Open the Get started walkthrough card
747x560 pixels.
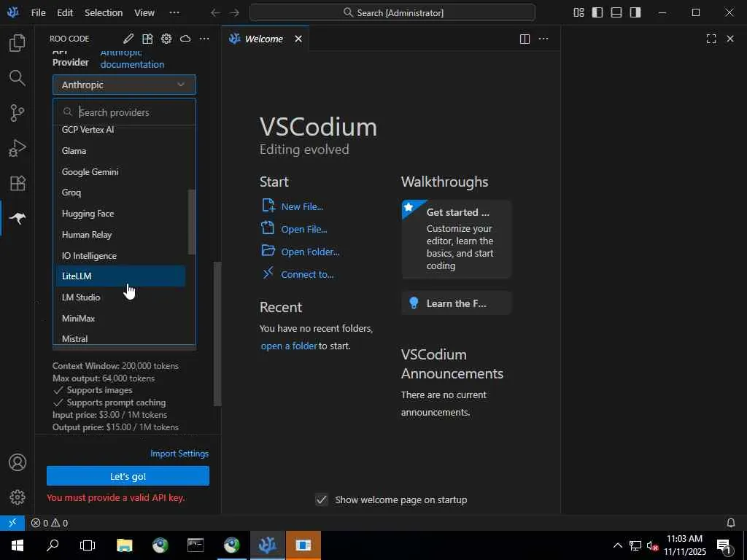(457, 239)
